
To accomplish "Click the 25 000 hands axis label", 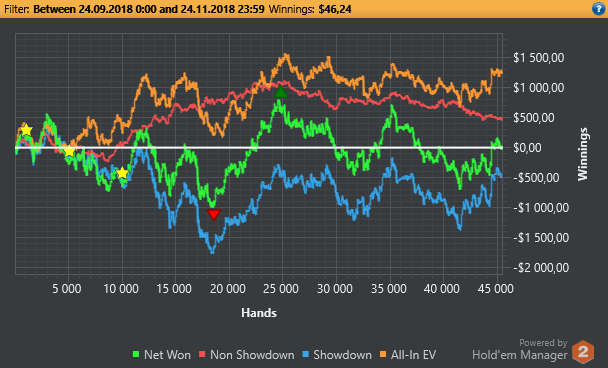I will (x=281, y=289).
